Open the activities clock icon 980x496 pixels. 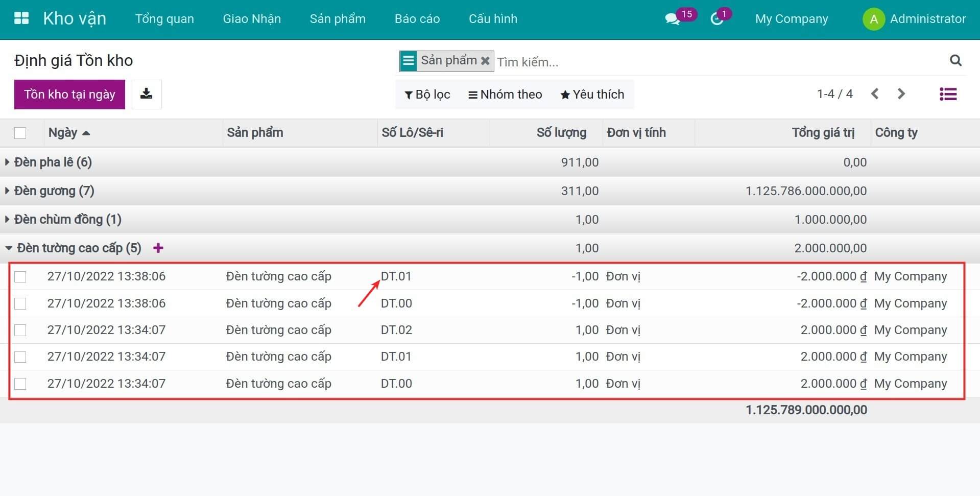(x=716, y=19)
